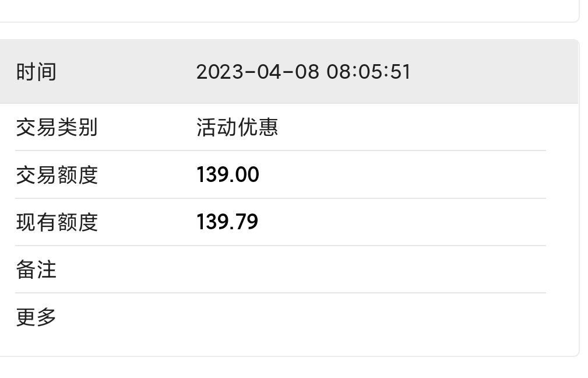Click the 时间 header label
The image size is (588, 378).
[x=36, y=72]
